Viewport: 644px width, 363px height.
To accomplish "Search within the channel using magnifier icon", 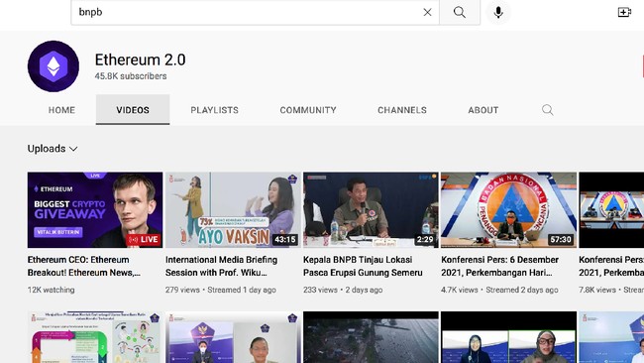I will pyautogui.click(x=548, y=110).
